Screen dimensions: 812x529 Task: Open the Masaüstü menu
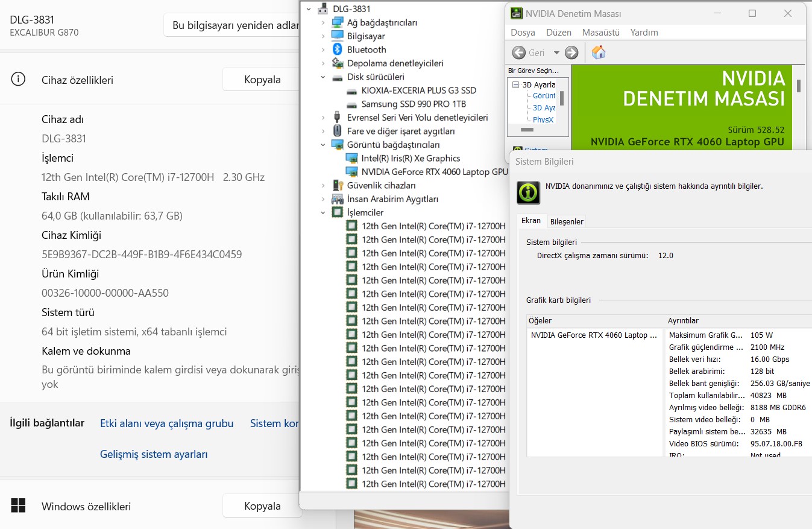pos(601,33)
